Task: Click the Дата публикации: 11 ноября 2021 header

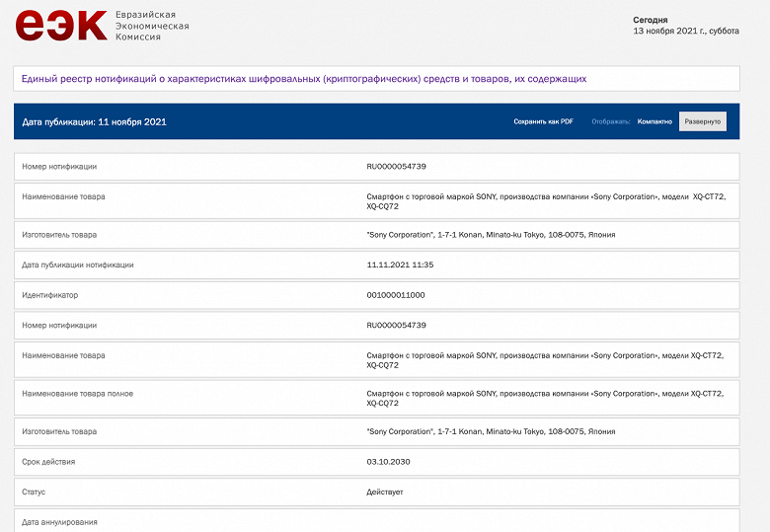Action: click(x=95, y=122)
